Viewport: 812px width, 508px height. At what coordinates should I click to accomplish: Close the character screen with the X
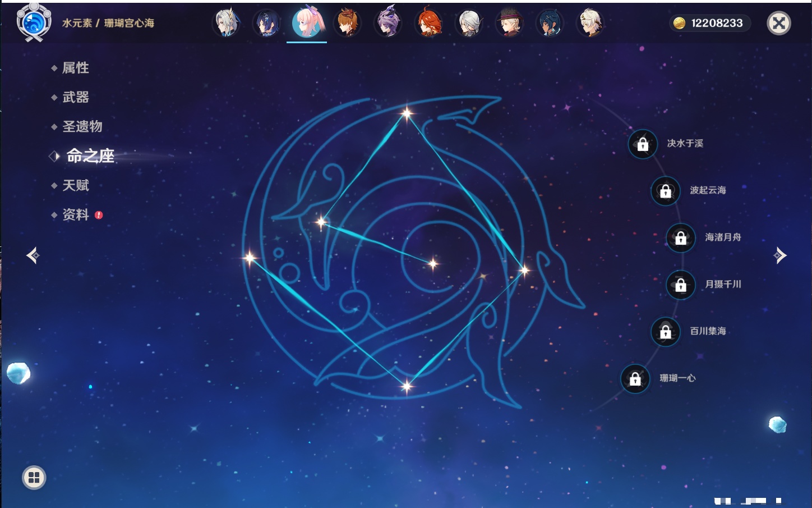pyautogui.click(x=779, y=23)
